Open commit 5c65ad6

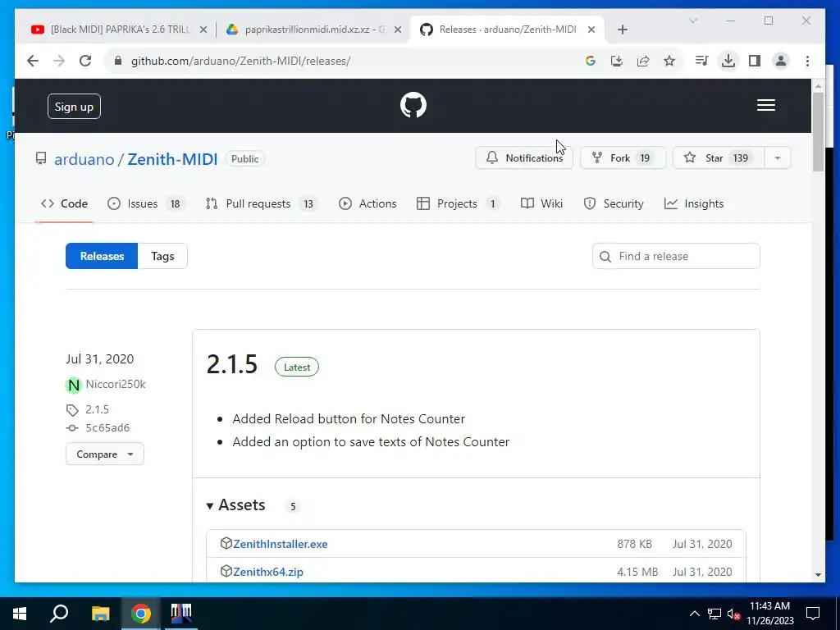107,427
